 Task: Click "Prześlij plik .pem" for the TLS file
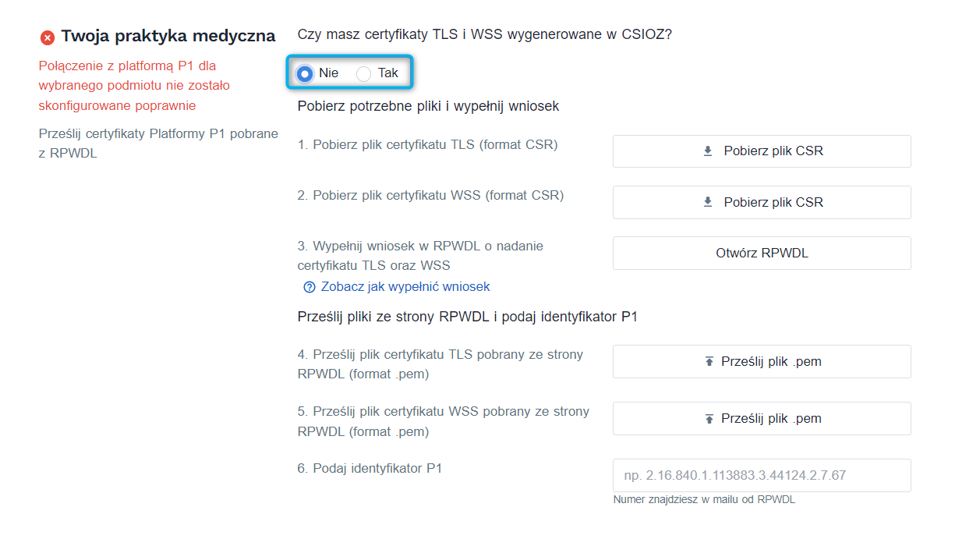pyautogui.click(x=762, y=360)
